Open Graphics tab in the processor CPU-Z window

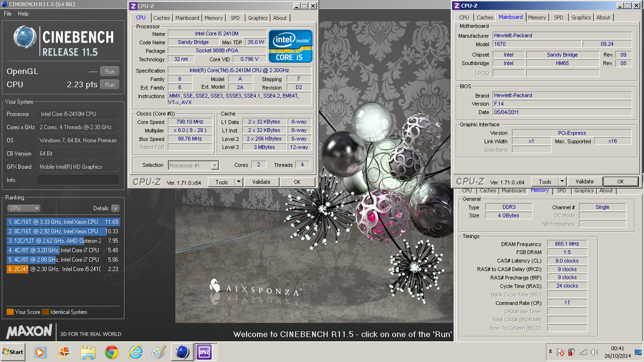point(258,18)
